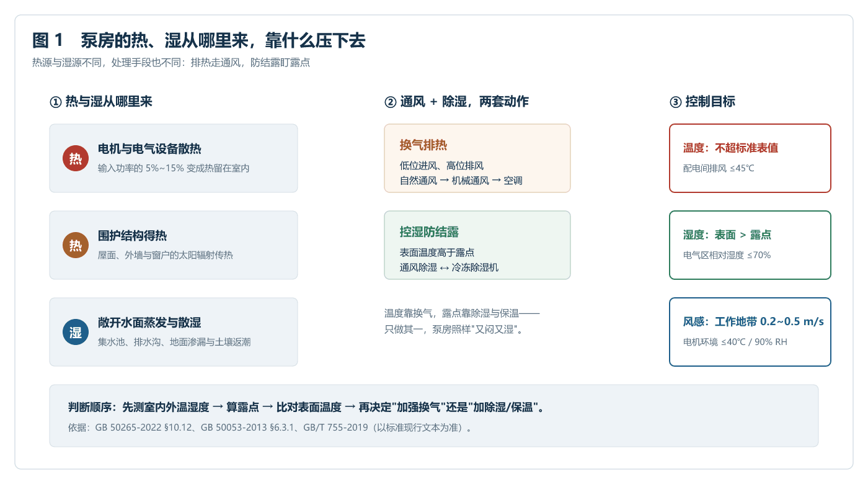Click the line 通风除湿 ↔ 冷冻除湿机
868x484 pixels.
coord(449,267)
